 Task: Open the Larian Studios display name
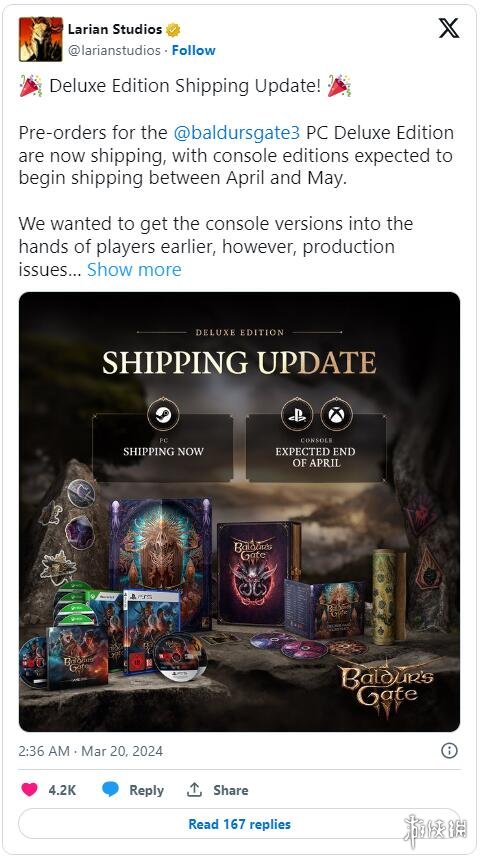click(x=115, y=30)
